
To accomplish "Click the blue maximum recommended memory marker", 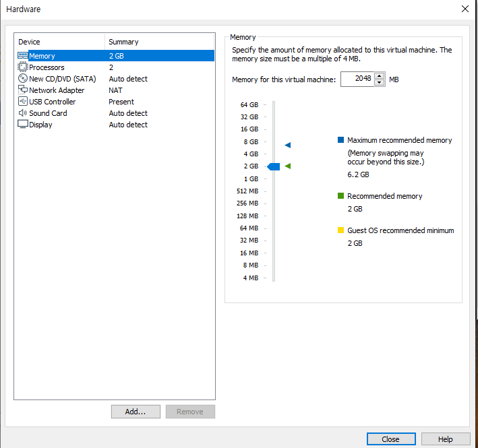I will click(287, 145).
